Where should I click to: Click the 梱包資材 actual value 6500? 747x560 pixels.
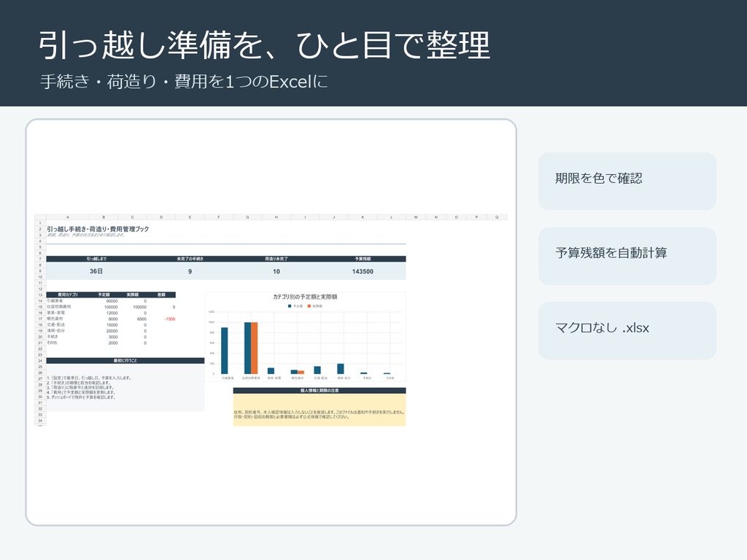coord(142,319)
